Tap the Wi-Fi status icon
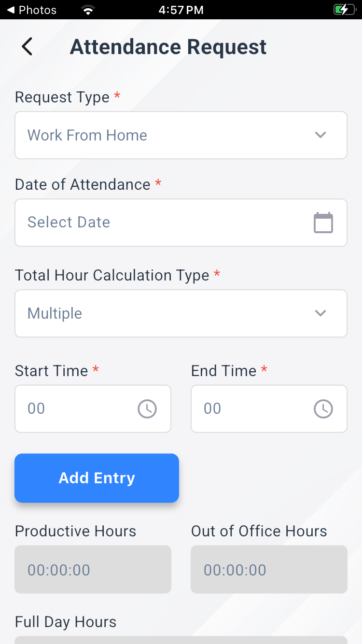This screenshot has height=644, width=362. click(88, 10)
